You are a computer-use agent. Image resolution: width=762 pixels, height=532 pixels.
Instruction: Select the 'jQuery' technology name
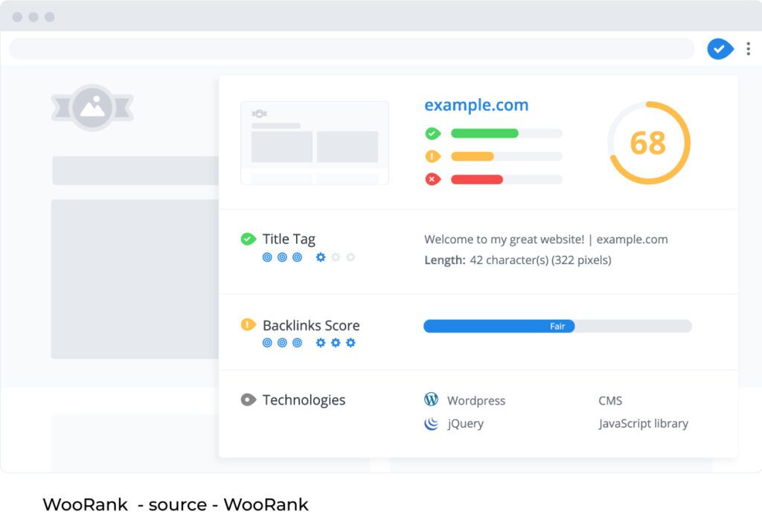[466, 423]
